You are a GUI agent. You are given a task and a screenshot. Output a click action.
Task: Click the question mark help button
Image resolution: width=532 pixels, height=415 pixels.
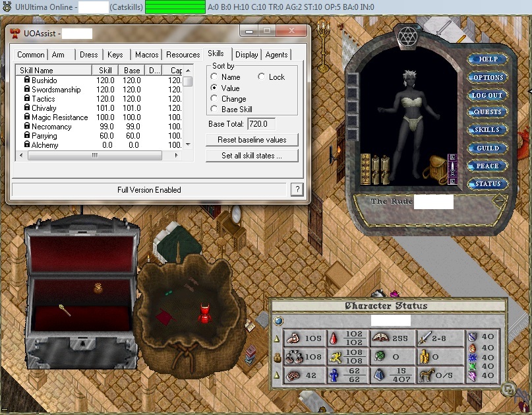pyautogui.click(x=297, y=189)
